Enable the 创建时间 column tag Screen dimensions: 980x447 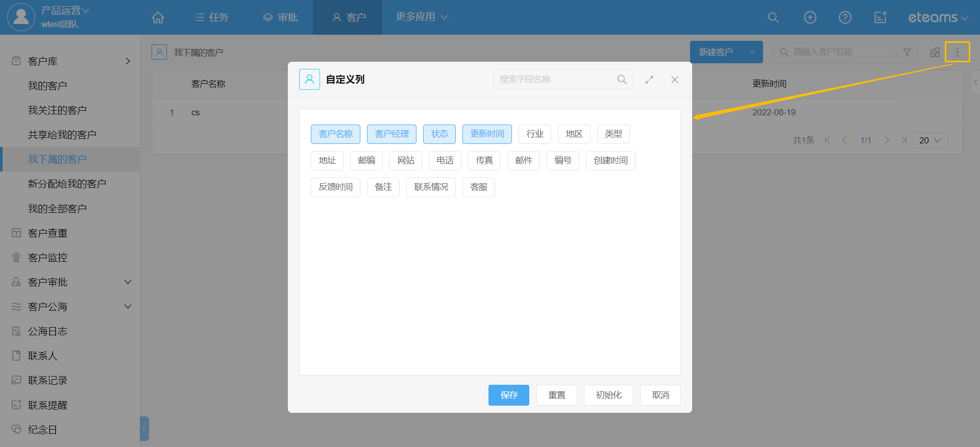point(610,160)
